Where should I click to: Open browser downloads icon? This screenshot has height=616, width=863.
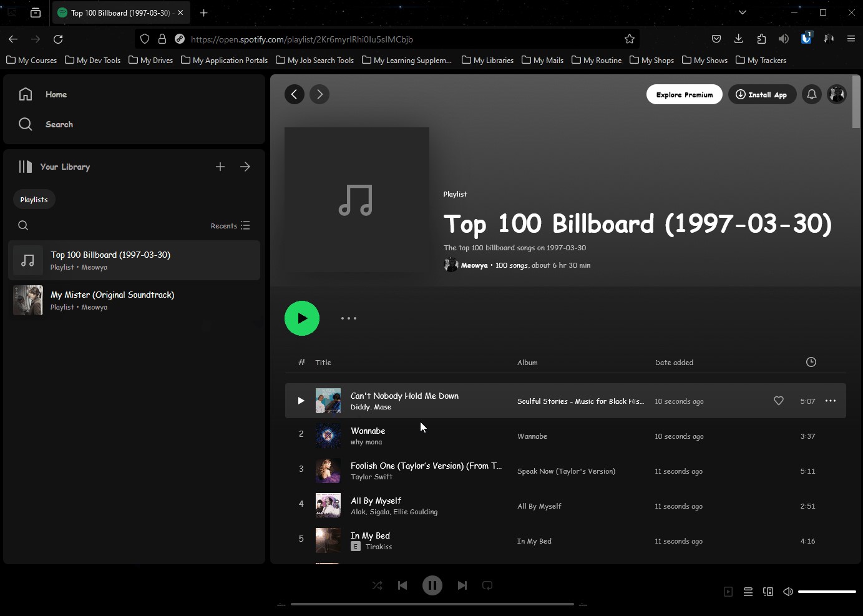tap(739, 39)
